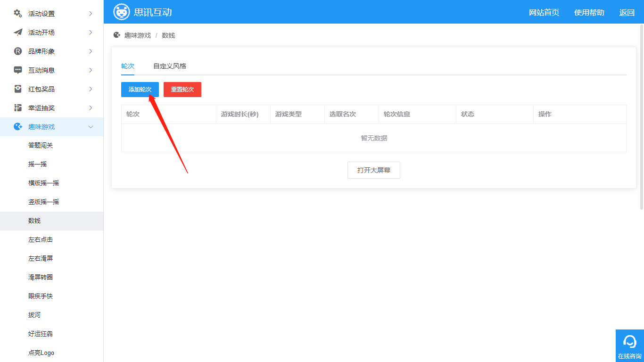Switch to the 自定义风格 tab

[170, 66]
